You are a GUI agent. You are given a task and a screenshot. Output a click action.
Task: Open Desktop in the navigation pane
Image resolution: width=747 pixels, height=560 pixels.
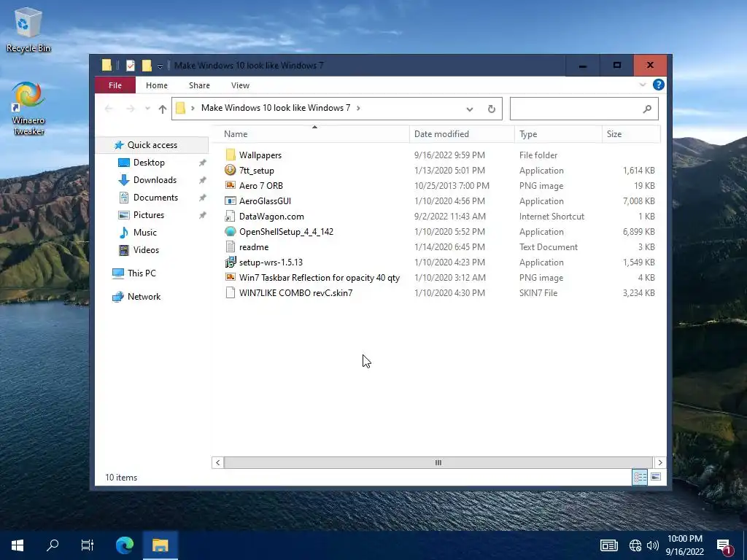(x=149, y=163)
